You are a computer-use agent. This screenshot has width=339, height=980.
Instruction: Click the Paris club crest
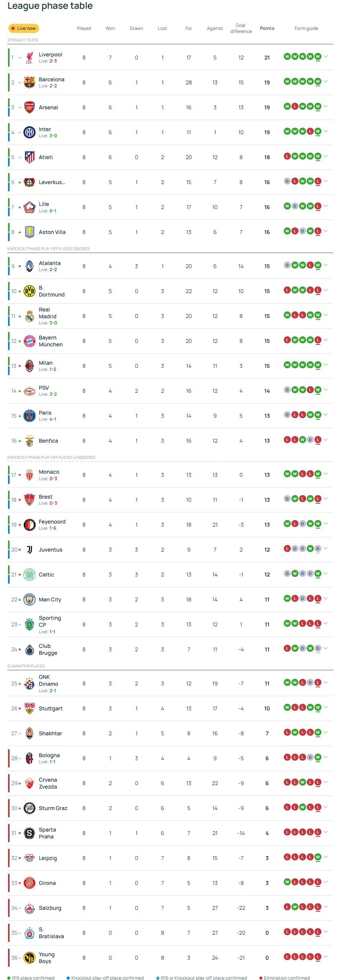coord(29,416)
